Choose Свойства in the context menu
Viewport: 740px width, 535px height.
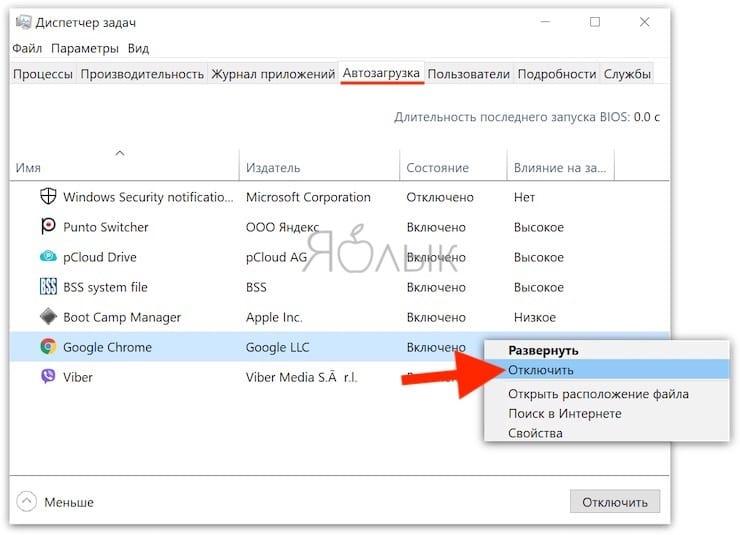click(606, 433)
